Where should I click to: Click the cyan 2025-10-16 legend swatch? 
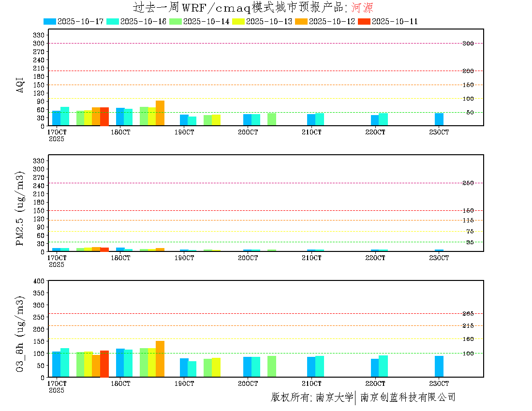[113, 21]
